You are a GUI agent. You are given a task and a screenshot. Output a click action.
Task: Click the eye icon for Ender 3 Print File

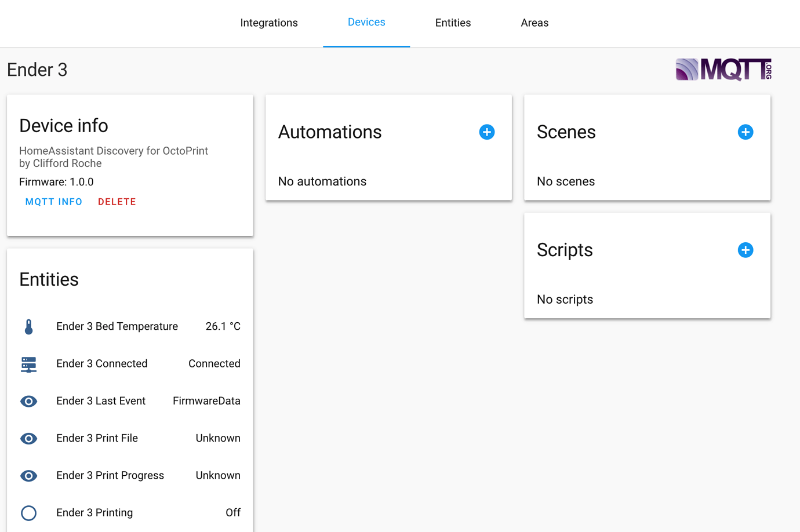click(x=28, y=438)
